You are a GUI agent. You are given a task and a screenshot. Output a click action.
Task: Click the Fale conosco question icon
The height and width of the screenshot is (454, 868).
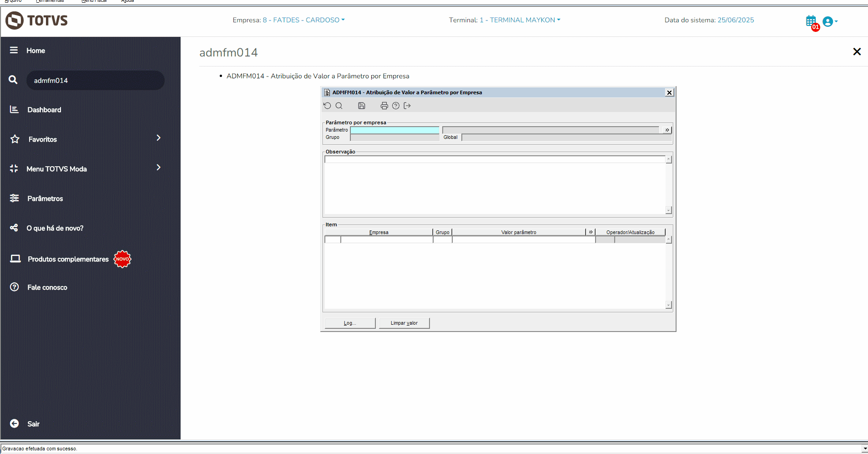coord(15,287)
